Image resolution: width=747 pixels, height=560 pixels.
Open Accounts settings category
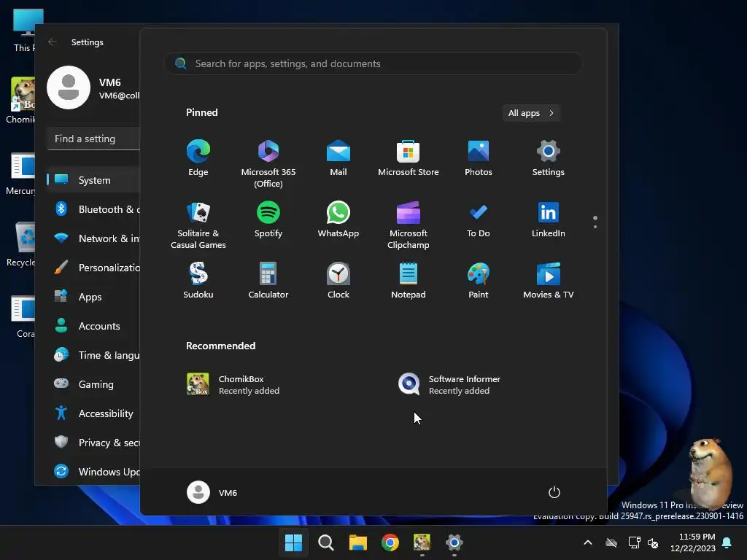coord(93,326)
